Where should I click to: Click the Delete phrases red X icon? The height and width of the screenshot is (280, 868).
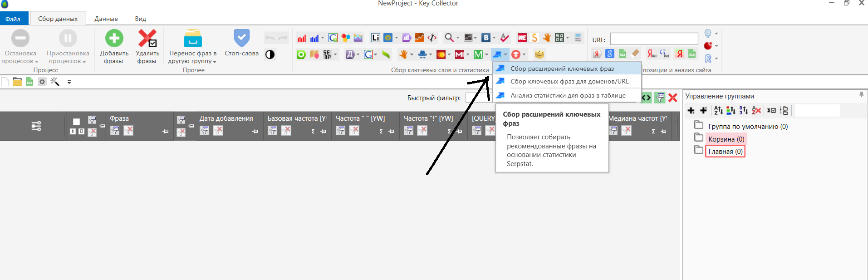[x=147, y=38]
